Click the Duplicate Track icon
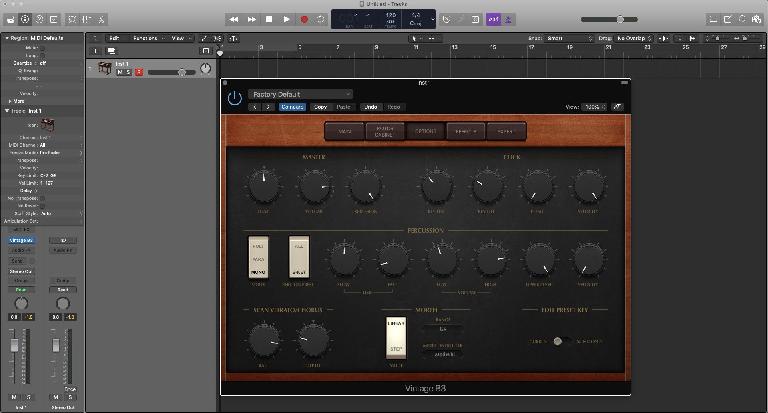 click(x=112, y=51)
